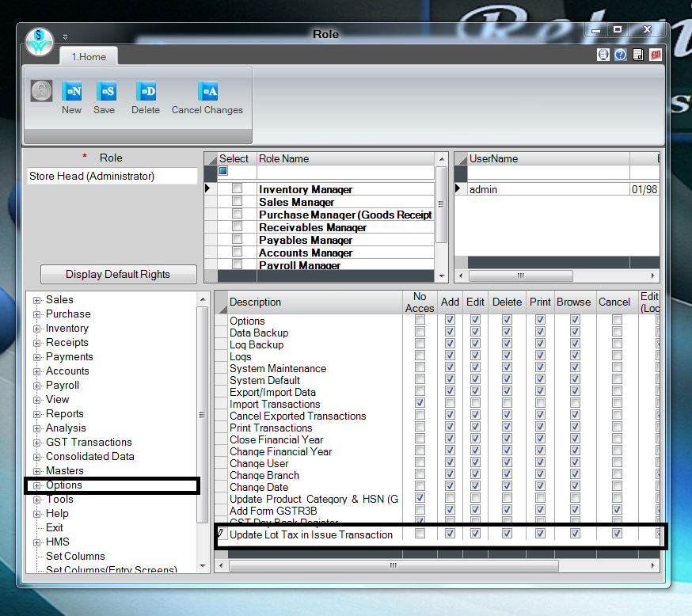
Task: Open the quick access dropdown arrow near logo
Action: pyautogui.click(x=65, y=36)
